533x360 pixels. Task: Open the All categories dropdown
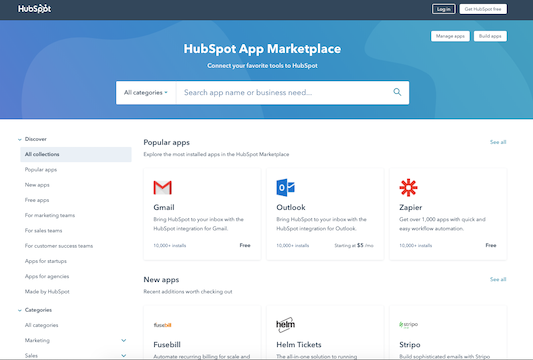pos(146,92)
